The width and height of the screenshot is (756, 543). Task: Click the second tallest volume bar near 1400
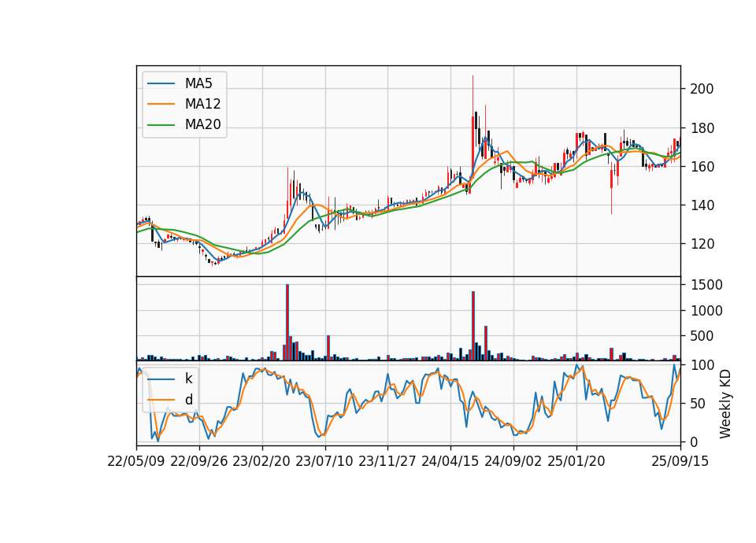point(473,326)
